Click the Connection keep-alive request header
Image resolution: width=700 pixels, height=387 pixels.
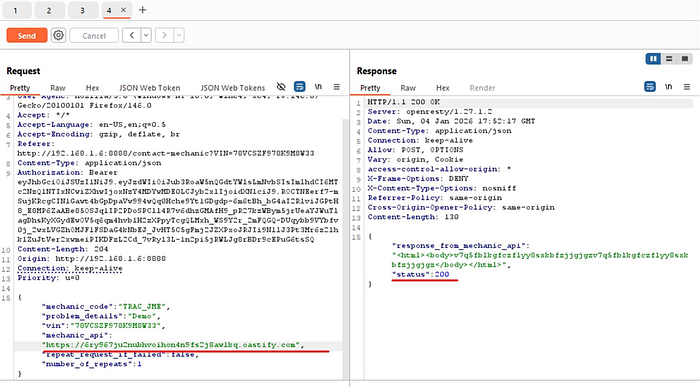(70, 268)
